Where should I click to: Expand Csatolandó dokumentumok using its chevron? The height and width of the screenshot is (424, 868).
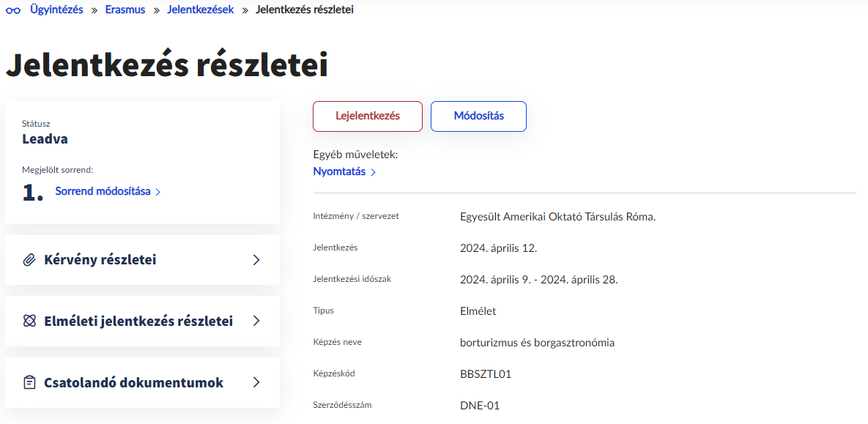[256, 382]
